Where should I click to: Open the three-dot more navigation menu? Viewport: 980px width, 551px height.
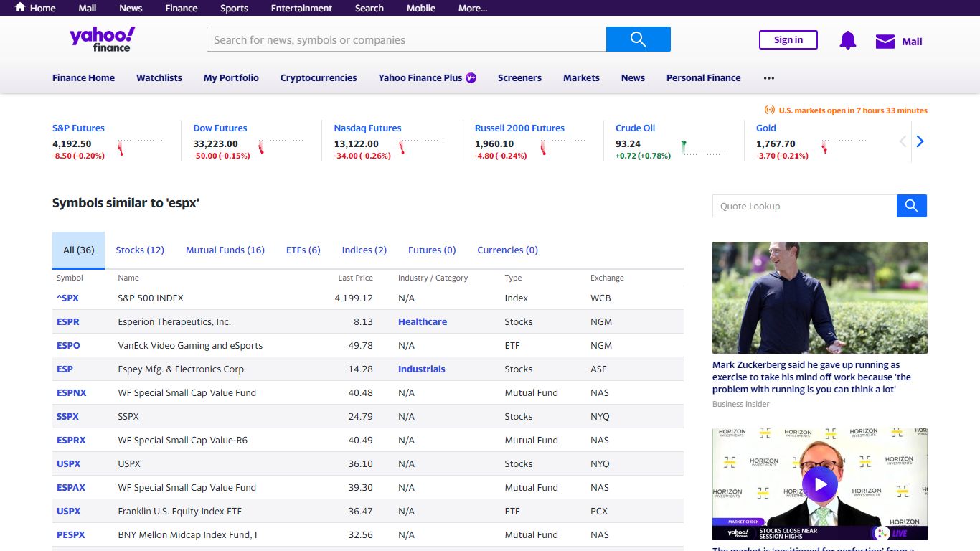tap(769, 77)
